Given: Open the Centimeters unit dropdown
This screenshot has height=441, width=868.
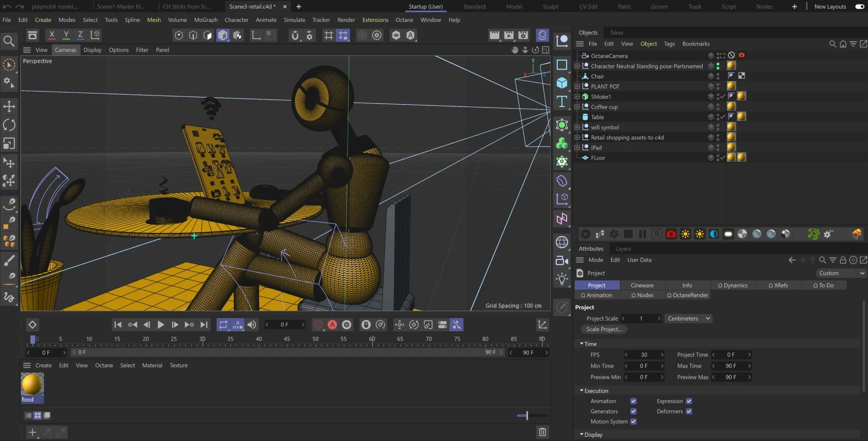Looking at the screenshot, I should [688, 319].
